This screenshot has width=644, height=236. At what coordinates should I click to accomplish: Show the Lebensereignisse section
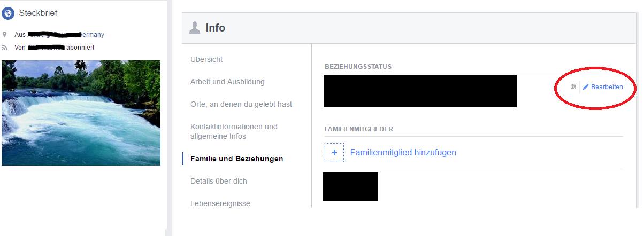pyautogui.click(x=220, y=203)
